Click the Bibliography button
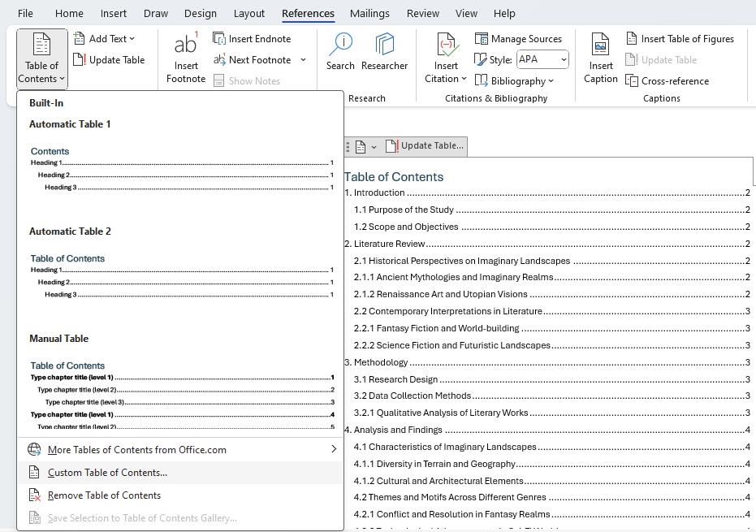 513,81
